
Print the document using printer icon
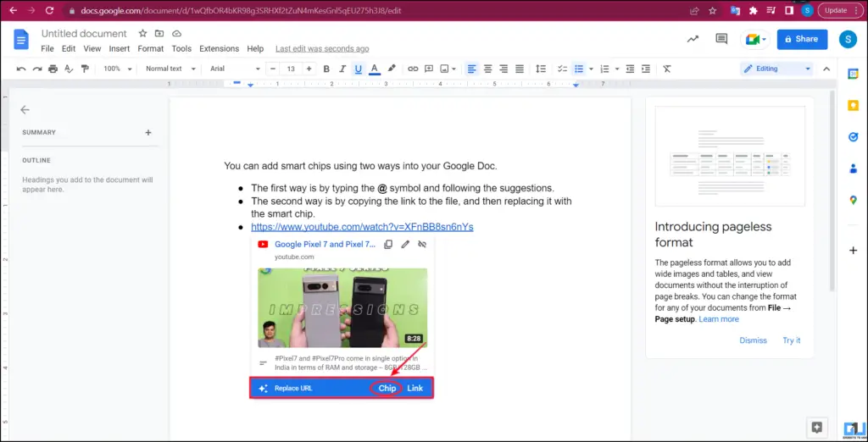click(x=53, y=69)
